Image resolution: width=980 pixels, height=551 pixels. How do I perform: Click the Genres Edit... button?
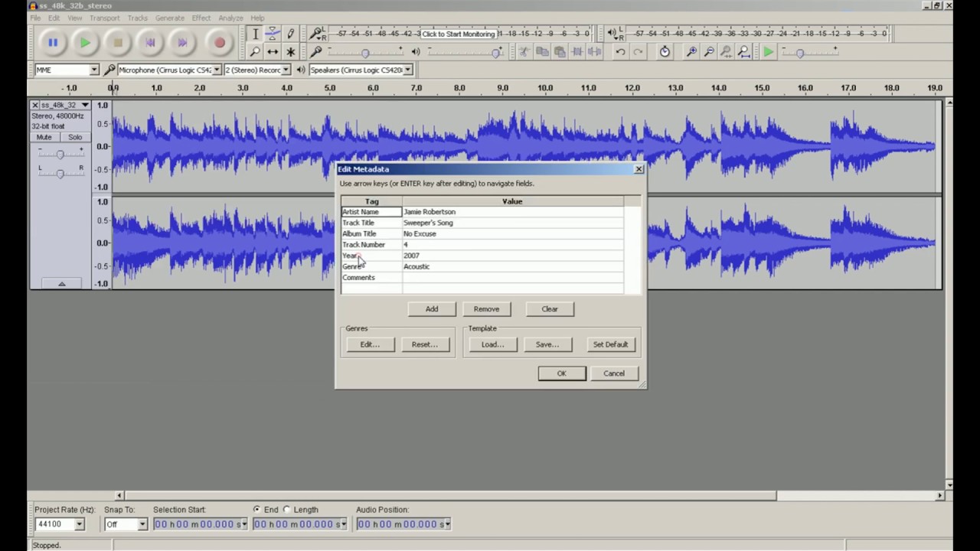pyautogui.click(x=370, y=344)
